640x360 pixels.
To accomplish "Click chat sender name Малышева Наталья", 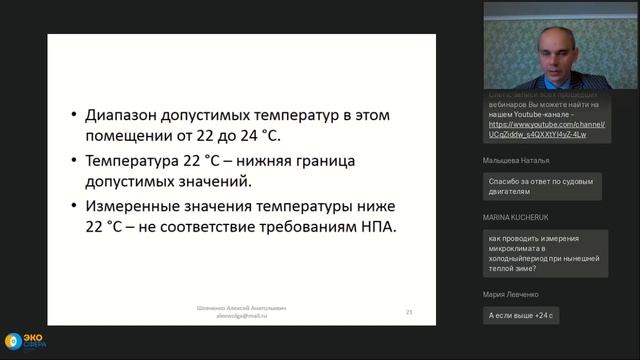I will point(516,160).
